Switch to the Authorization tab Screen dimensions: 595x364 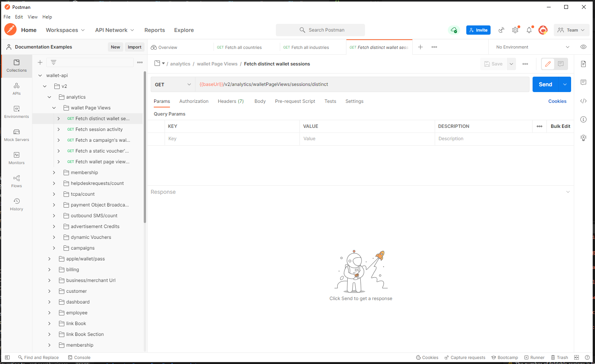(194, 101)
